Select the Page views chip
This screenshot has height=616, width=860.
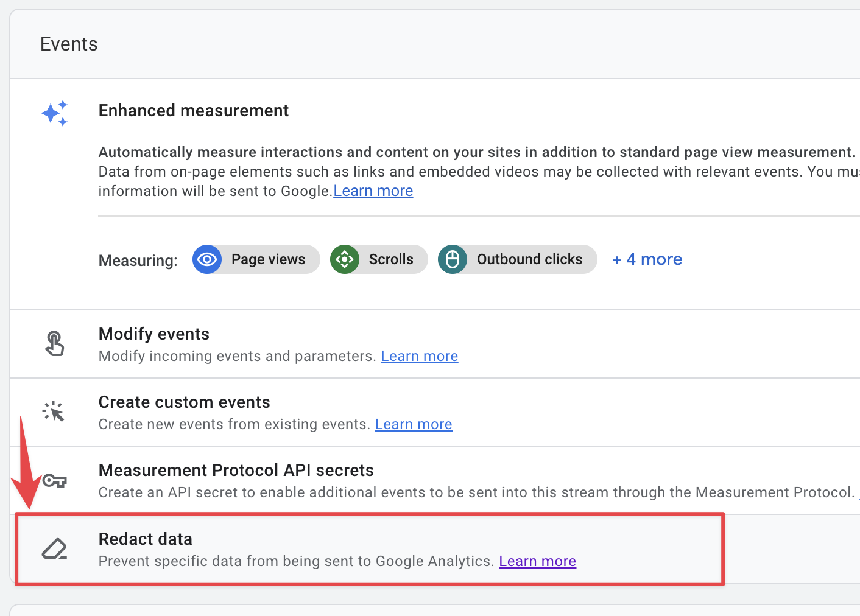pos(256,259)
